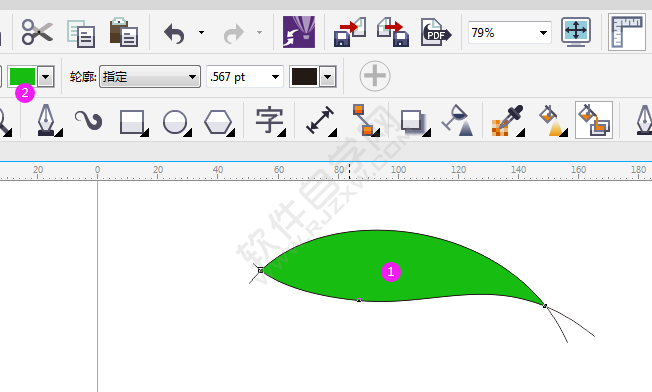The height and width of the screenshot is (392, 652).
Task: Click the Import icon
Action: pos(350,32)
